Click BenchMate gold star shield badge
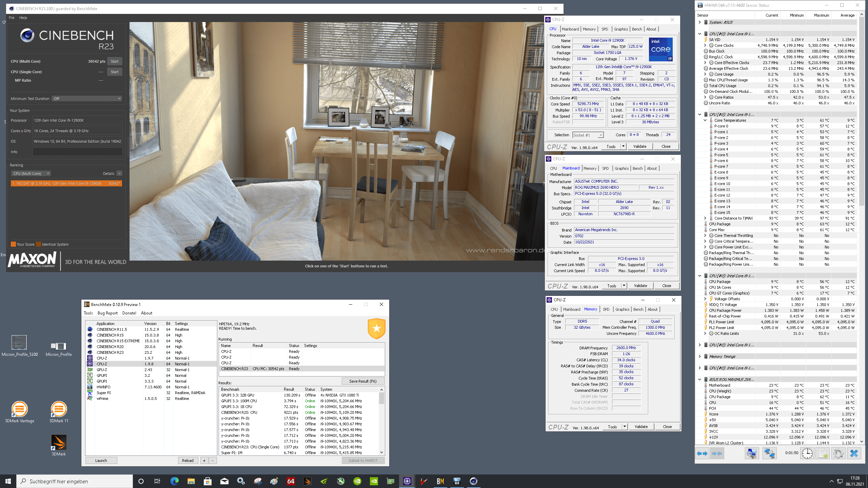868x488 pixels. click(376, 328)
